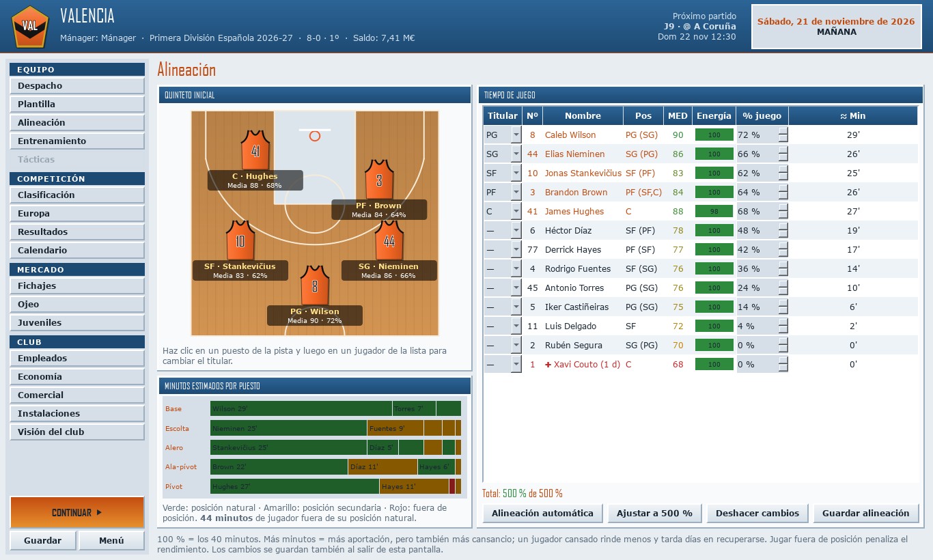Click the Ajustar a 500 % button
The height and width of the screenshot is (560, 933).
coord(654,513)
